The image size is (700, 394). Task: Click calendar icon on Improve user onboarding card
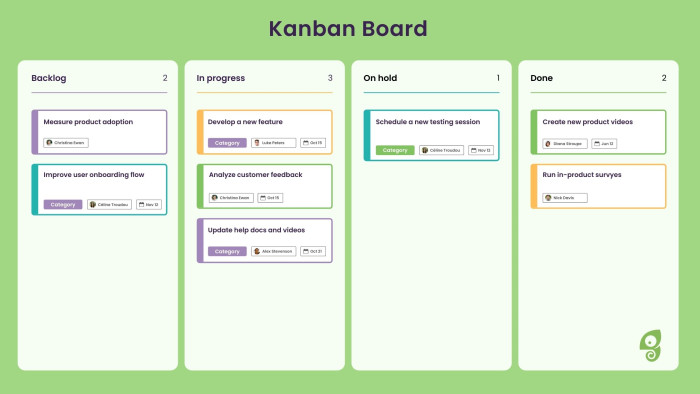click(x=142, y=204)
